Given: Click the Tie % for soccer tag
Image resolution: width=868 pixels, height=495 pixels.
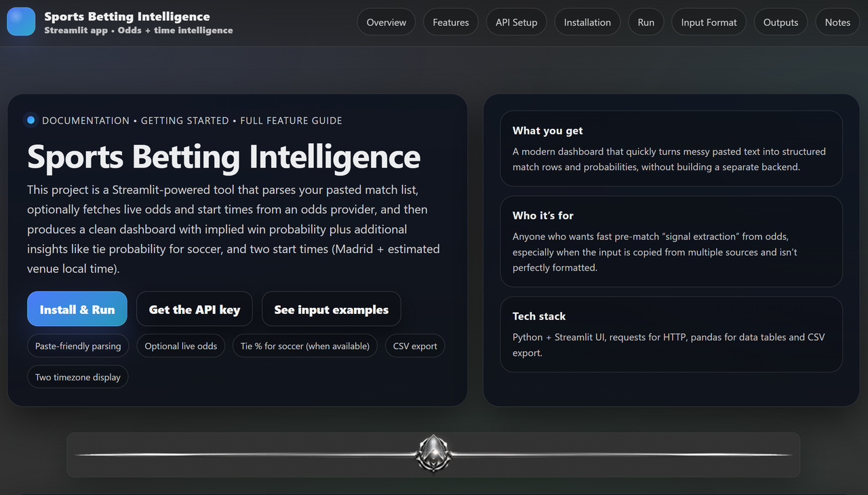Looking at the screenshot, I should (x=305, y=346).
